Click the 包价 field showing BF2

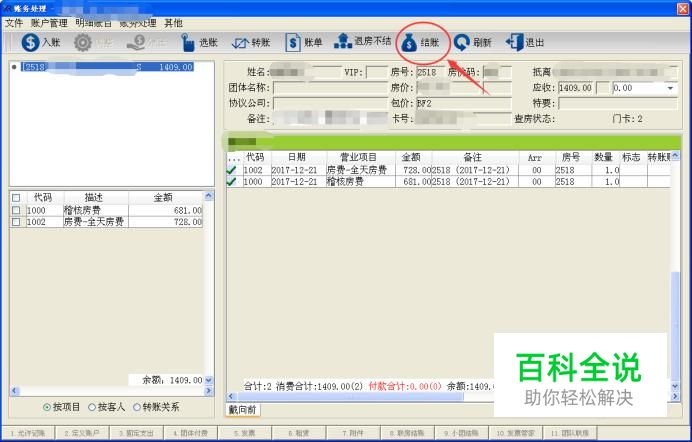(464, 103)
